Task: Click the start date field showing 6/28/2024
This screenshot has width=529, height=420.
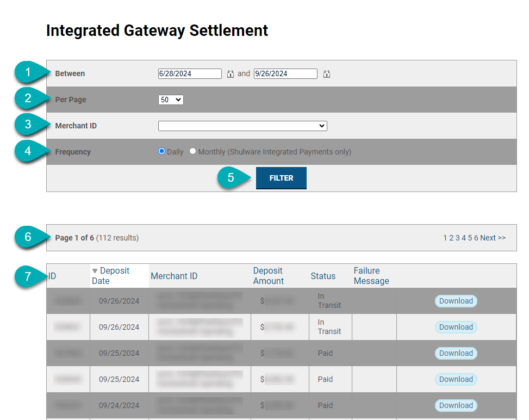Action: point(189,73)
